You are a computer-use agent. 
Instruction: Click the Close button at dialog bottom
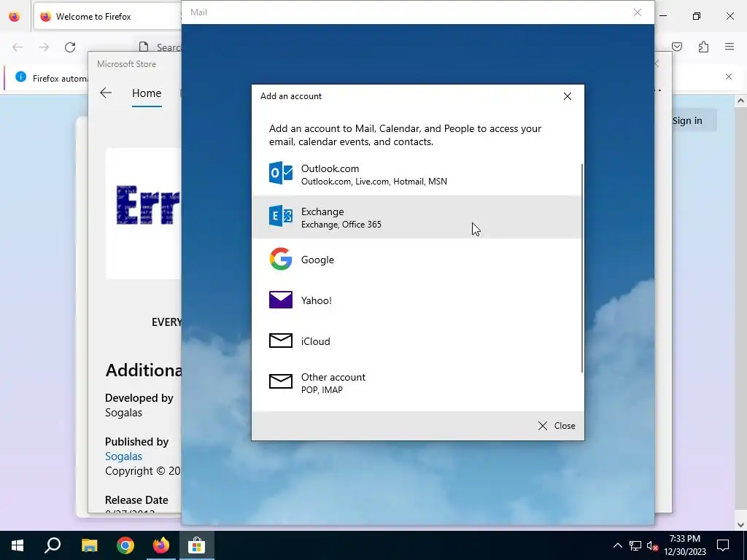pyautogui.click(x=557, y=426)
